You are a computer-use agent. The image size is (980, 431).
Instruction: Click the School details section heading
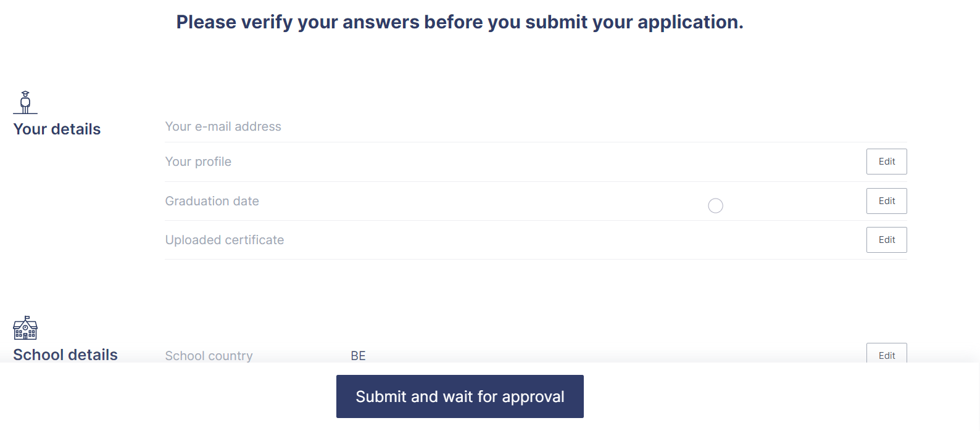click(65, 355)
